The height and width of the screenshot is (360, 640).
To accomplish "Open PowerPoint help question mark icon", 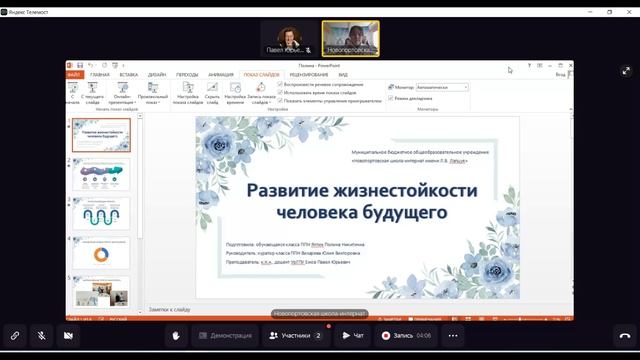I will coord(529,65).
